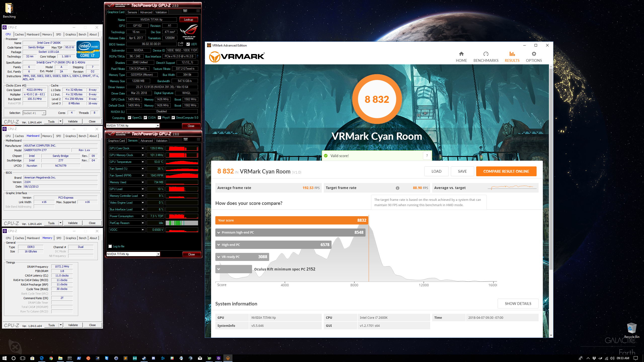Open Microsoft Store from taskbar
644x362 pixels.
pos(32,358)
